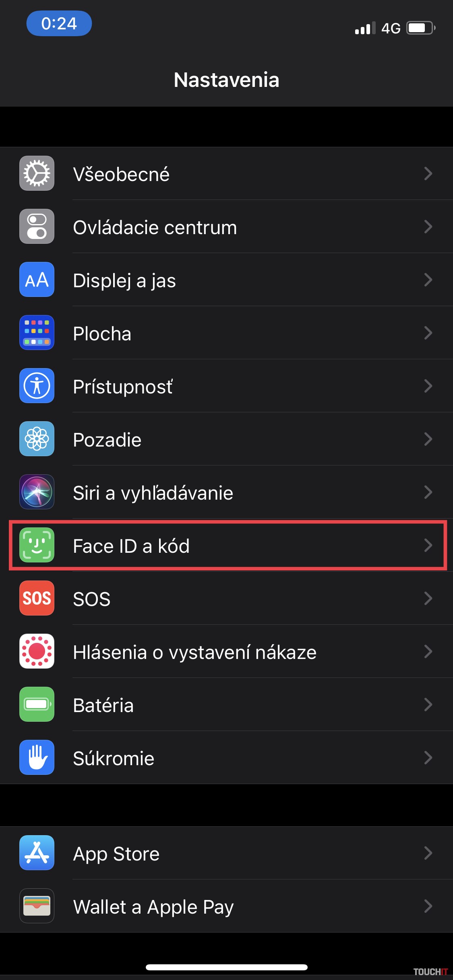The width and height of the screenshot is (453, 980).
Task: Expand the Pozadie row chevron
Action: click(x=428, y=439)
